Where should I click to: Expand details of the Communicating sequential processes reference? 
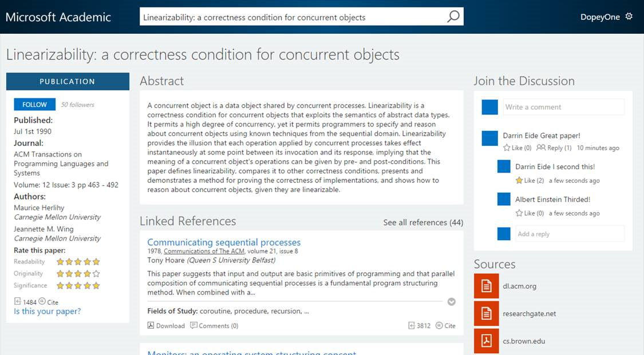(452, 301)
